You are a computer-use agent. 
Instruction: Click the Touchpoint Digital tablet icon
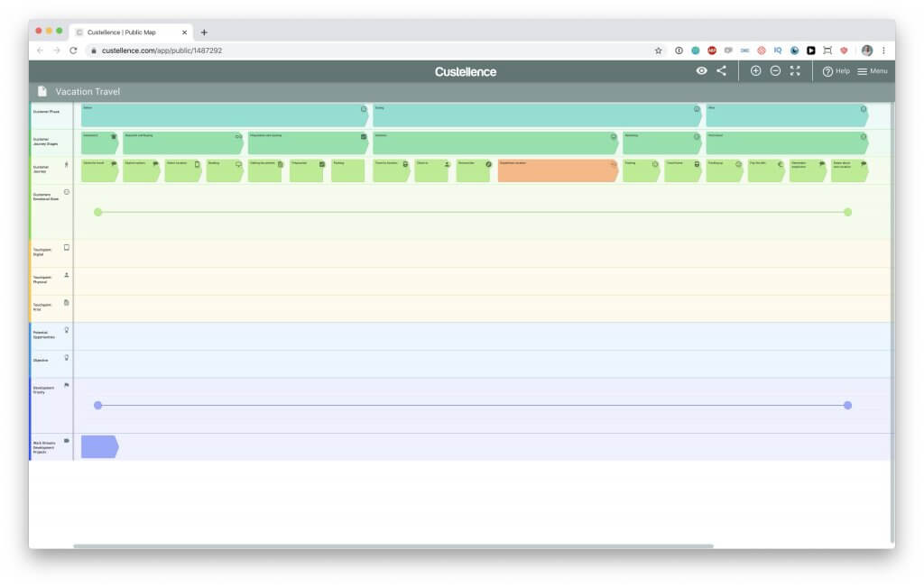coord(67,247)
